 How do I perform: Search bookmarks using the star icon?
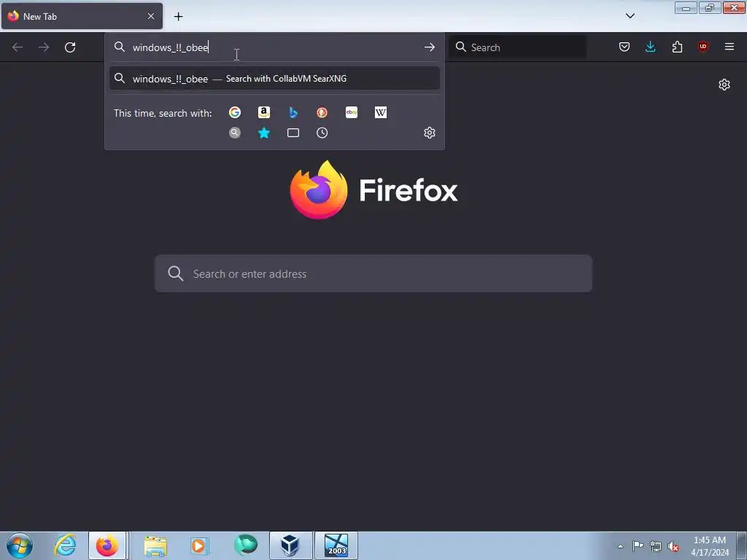coord(264,133)
